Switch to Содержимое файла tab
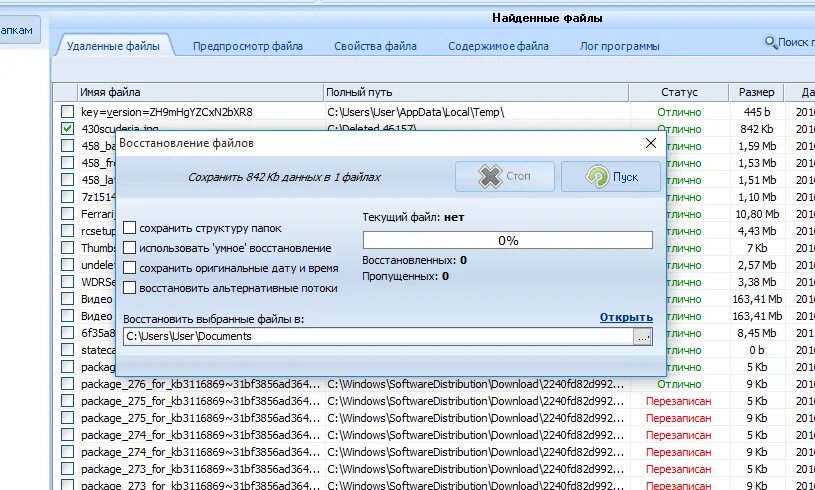 point(498,46)
